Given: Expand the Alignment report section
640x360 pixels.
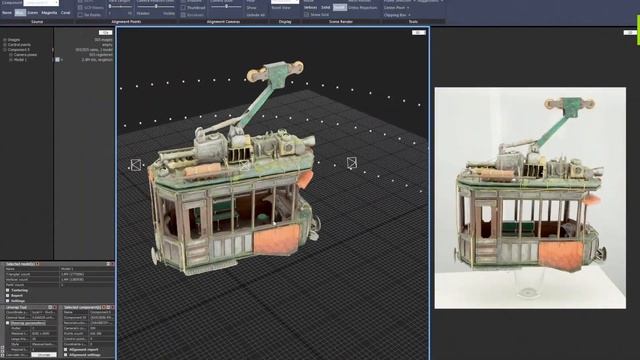Looking at the screenshot, I should (65, 350).
